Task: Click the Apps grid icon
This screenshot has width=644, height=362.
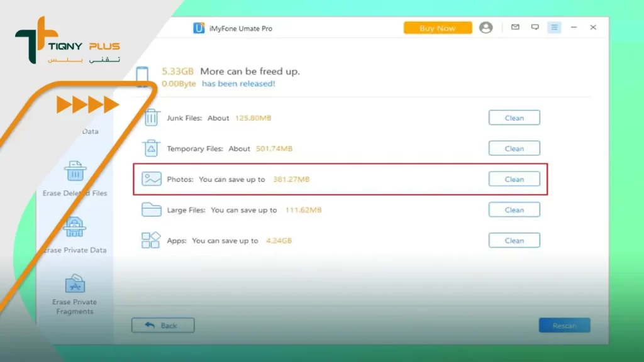Action: tap(151, 240)
